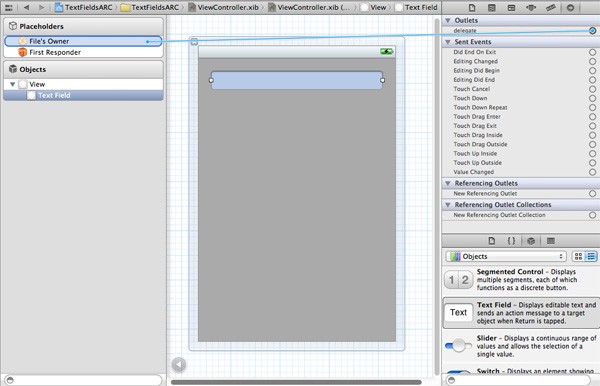Click the Editing Did Begin connection circle

click(592, 70)
